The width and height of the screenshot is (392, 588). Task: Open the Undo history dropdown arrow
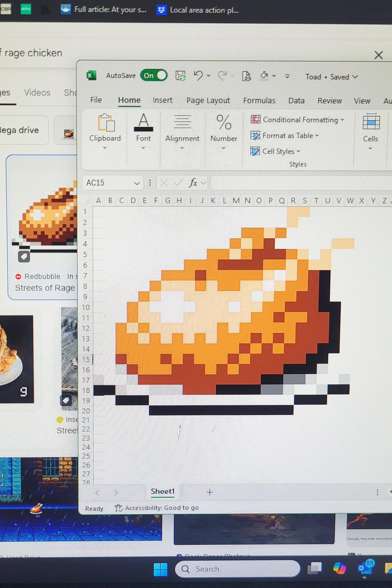click(x=209, y=76)
